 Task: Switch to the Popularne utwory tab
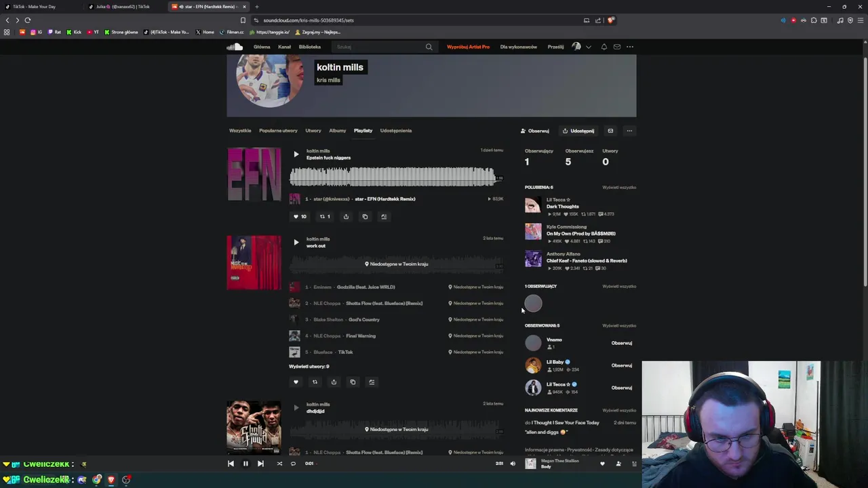coord(278,130)
